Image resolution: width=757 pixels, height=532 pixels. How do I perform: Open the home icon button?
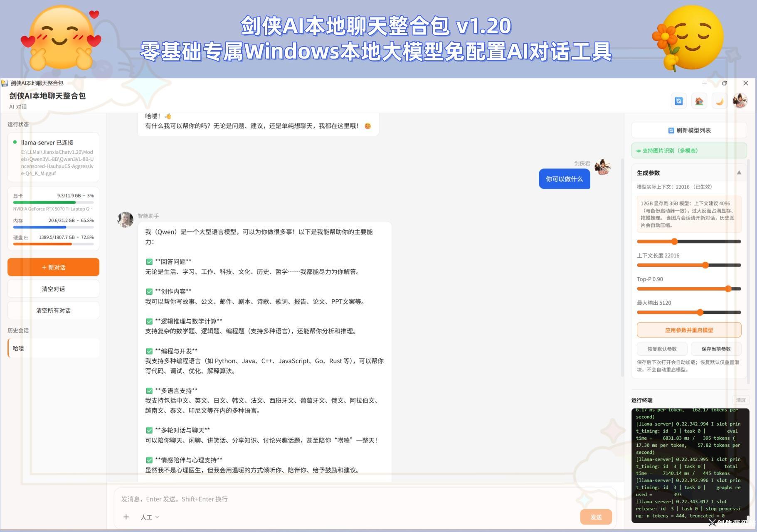click(x=699, y=101)
